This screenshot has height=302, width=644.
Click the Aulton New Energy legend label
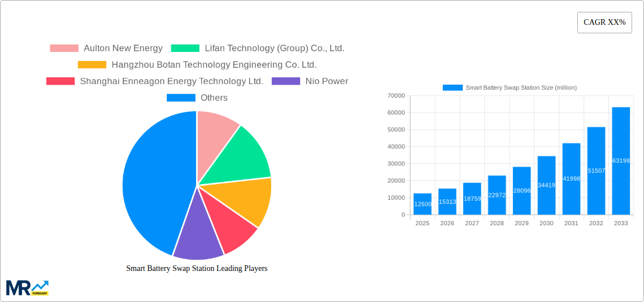(x=123, y=49)
